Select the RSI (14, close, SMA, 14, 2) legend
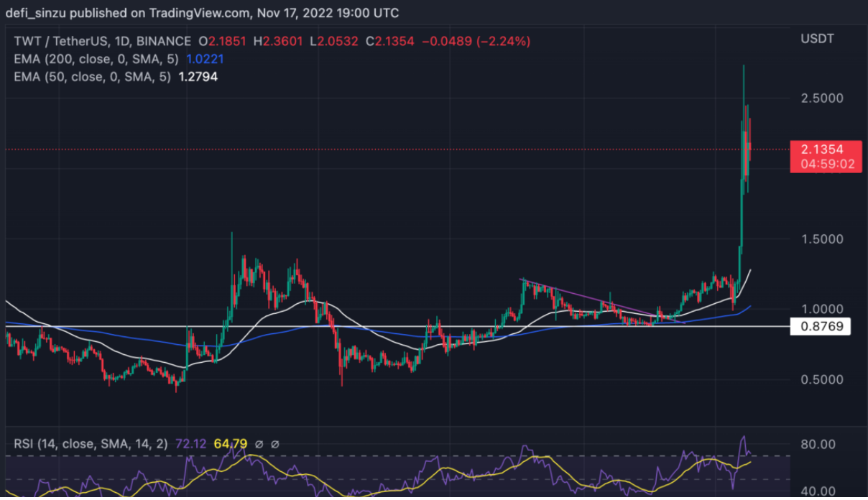 90,444
